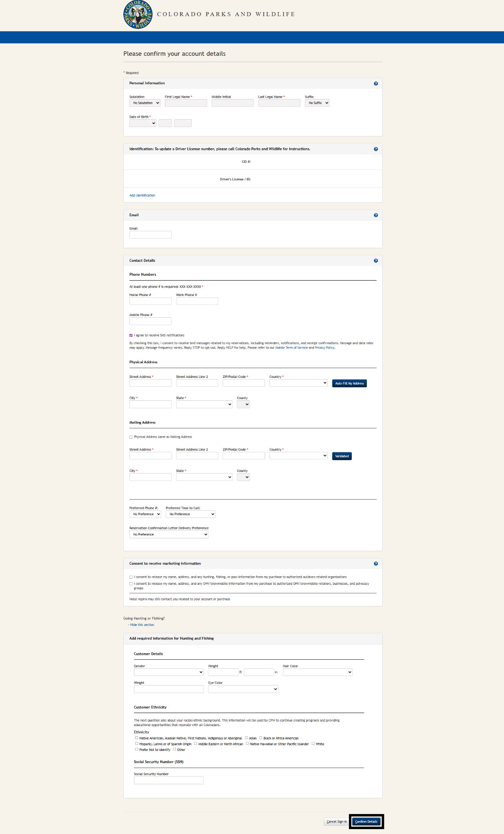Click the Colorado Parks and Wildlife logo
This screenshot has width=504, height=834.
point(138,15)
